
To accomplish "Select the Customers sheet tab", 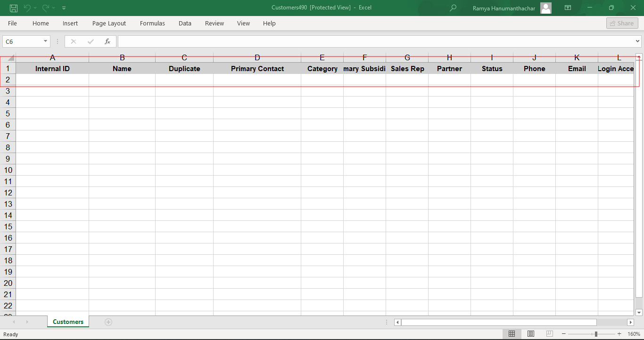I will point(68,322).
